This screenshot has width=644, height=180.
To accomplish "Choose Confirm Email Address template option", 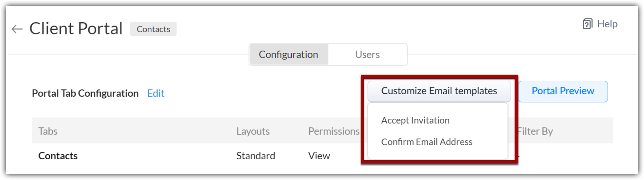I will [x=427, y=142].
